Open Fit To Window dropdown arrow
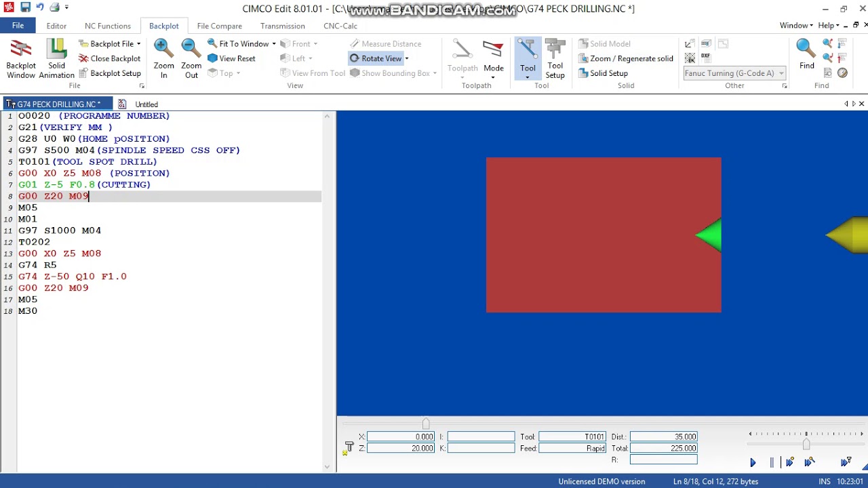This screenshot has width=868, height=488. point(274,44)
